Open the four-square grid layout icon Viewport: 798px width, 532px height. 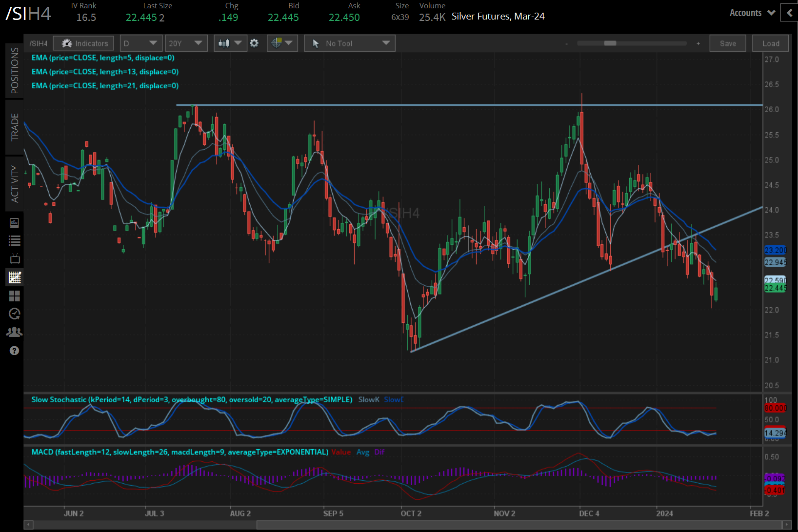15,296
